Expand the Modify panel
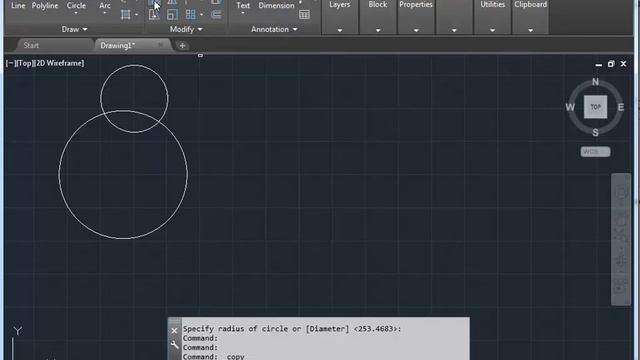The width and height of the screenshot is (640, 360). click(x=186, y=29)
